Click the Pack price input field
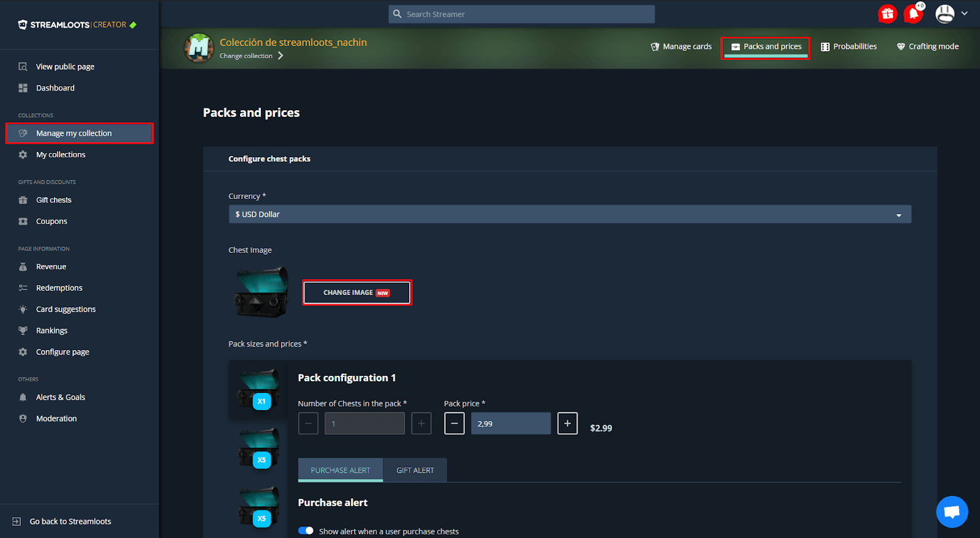Screen dimensions: 980x538 click(511, 424)
